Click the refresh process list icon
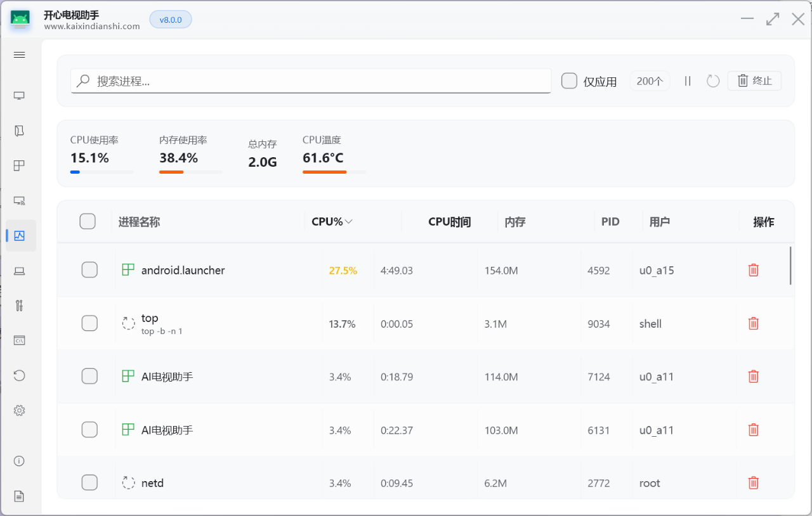Viewport: 812px width, 516px height. [x=713, y=81]
